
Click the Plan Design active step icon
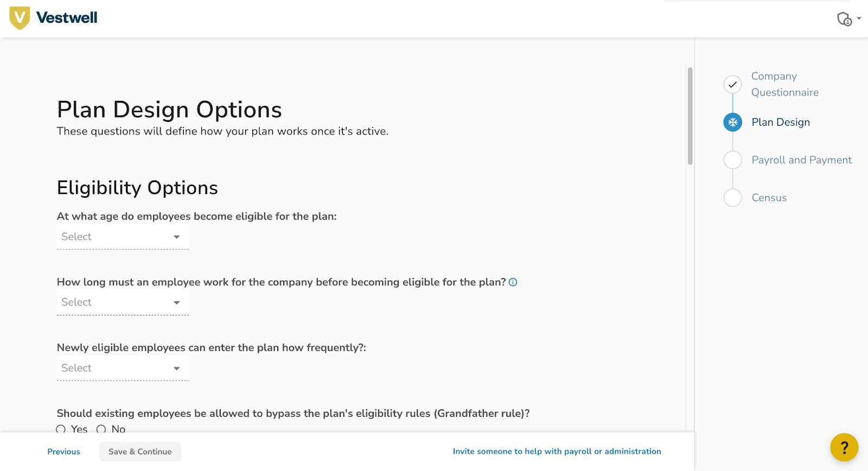pyautogui.click(x=733, y=122)
